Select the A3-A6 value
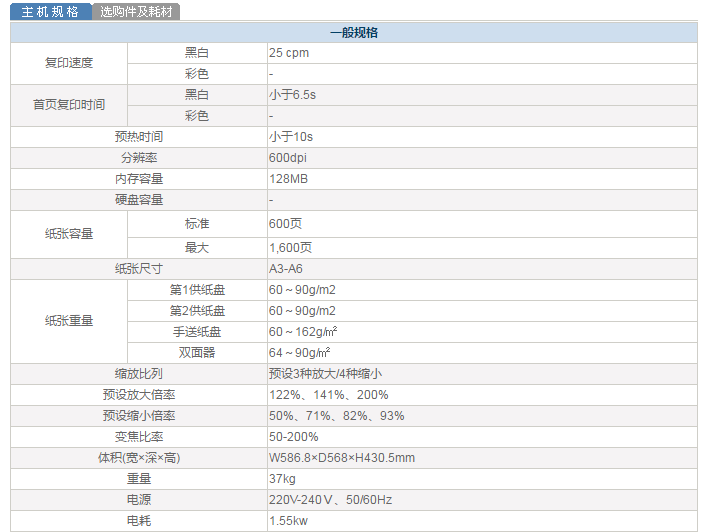710x532 pixels. (286, 269)
